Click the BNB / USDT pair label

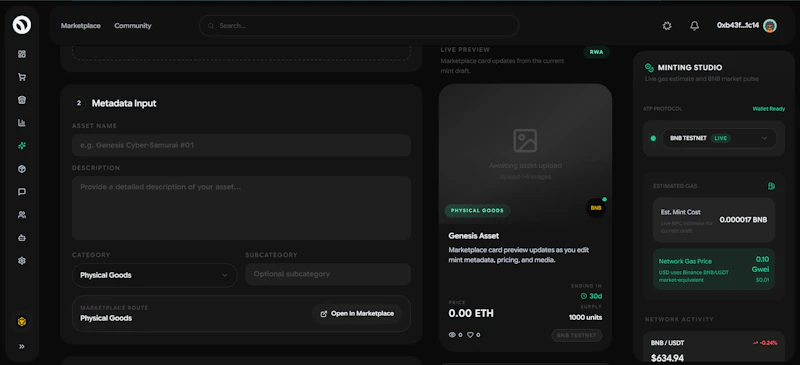(667, 343)
